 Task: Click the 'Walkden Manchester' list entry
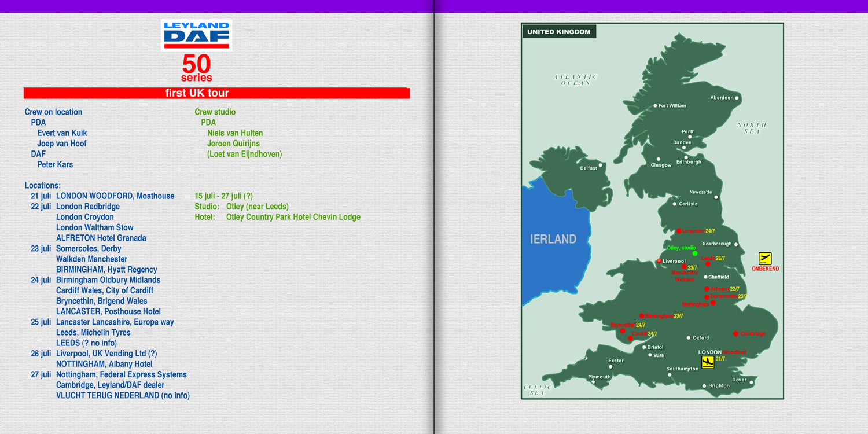coord(91,259)
